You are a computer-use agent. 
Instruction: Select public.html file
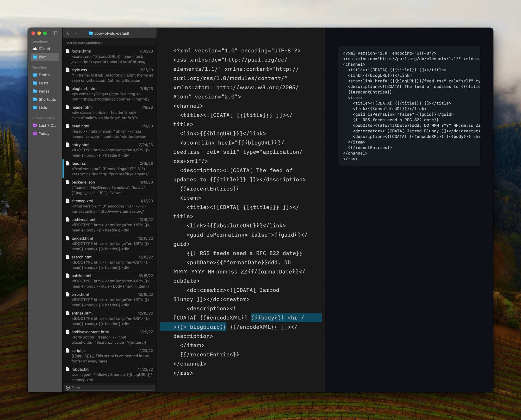[110, 281]
